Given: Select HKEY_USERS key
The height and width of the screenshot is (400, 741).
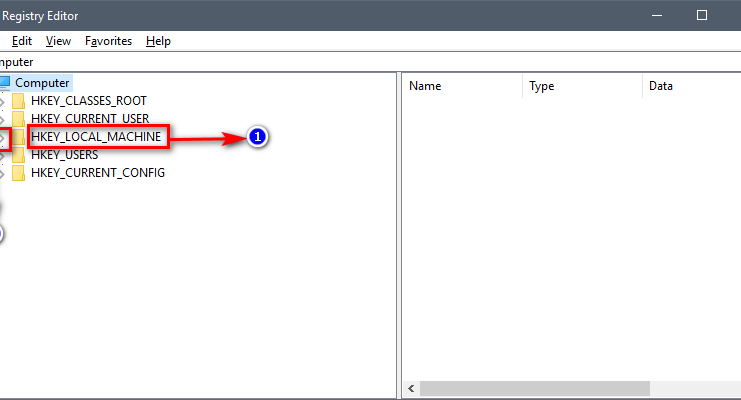Looking at the screenshot, I should pyautogui.click(x=64, y=155).
